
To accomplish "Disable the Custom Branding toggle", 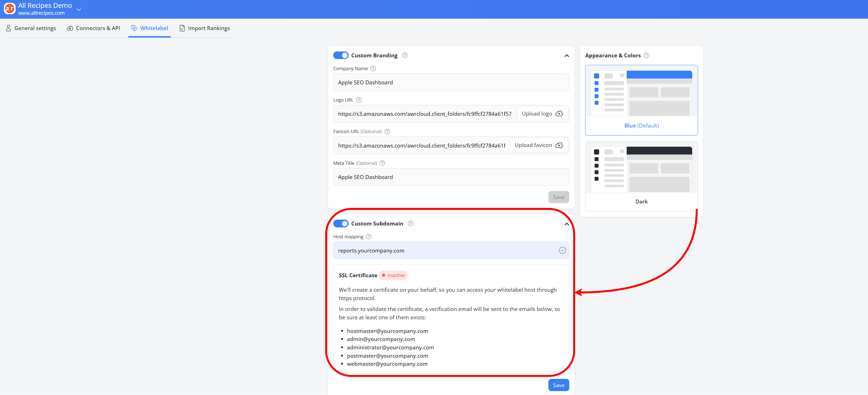I will (x=341, y=55).
